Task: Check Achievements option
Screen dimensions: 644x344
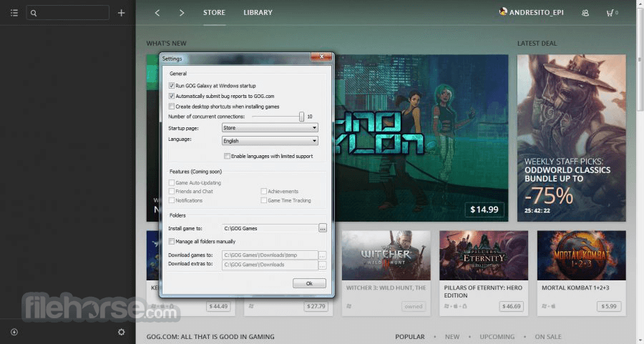Action: coord(263,191)
